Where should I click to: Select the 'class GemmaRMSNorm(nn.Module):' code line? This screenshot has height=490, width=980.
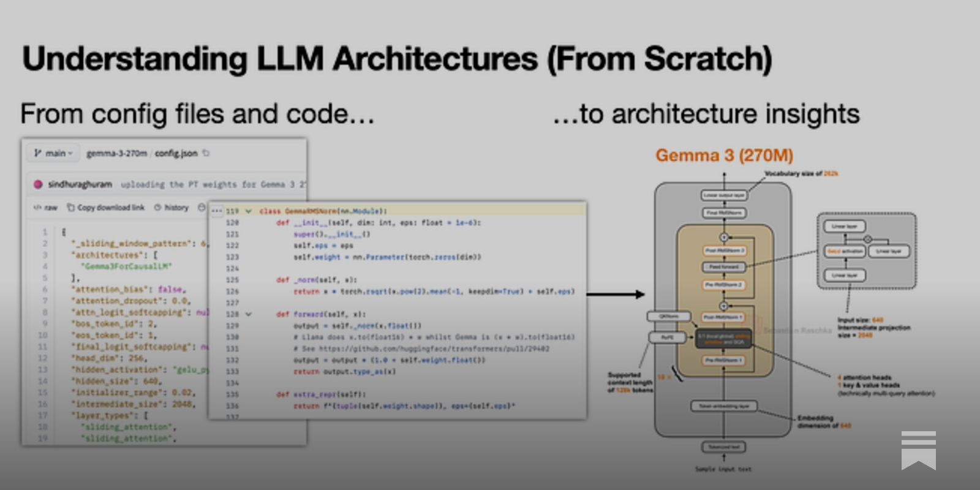pos(323,211)
